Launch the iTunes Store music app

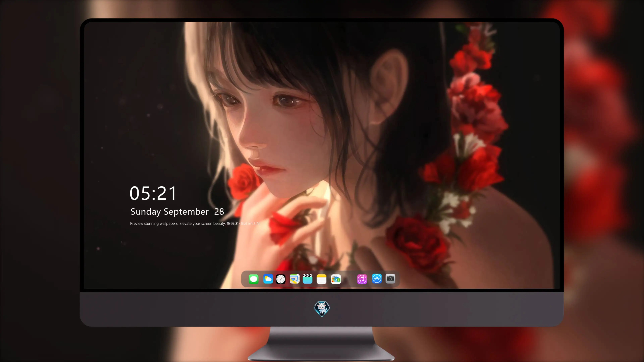point(362,279)
